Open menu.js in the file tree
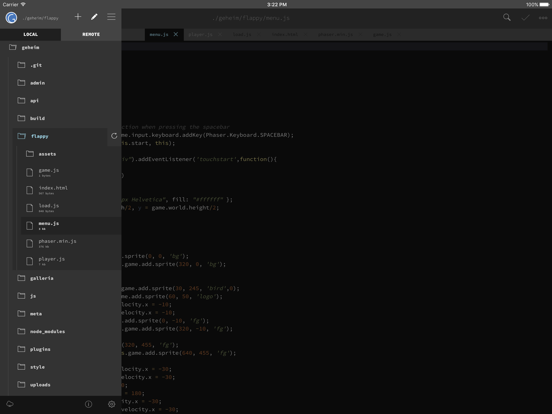 [70, 225]
